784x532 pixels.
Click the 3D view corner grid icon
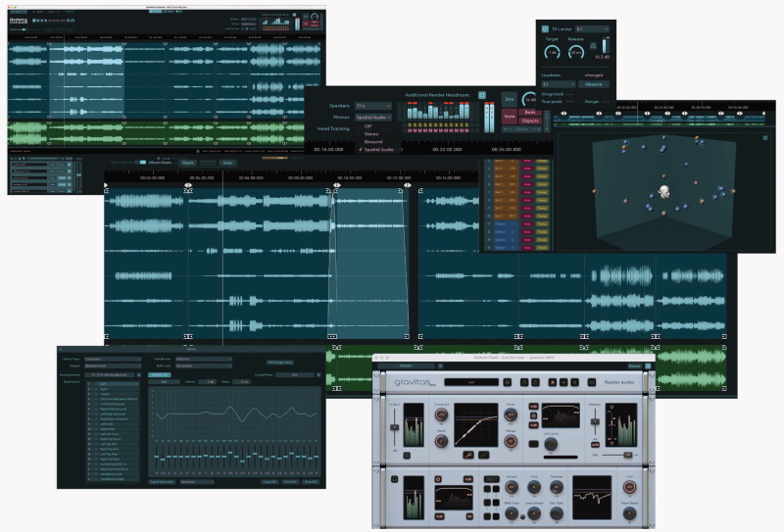764,138
